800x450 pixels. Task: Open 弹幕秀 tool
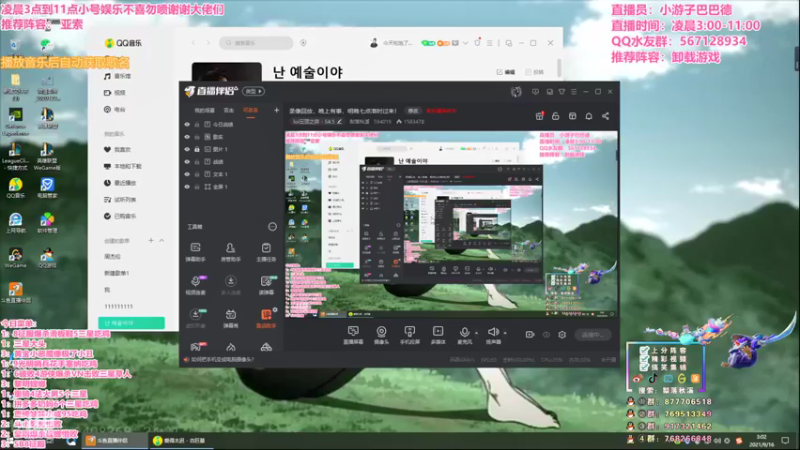pyautogui.click(x=231, y=318)
